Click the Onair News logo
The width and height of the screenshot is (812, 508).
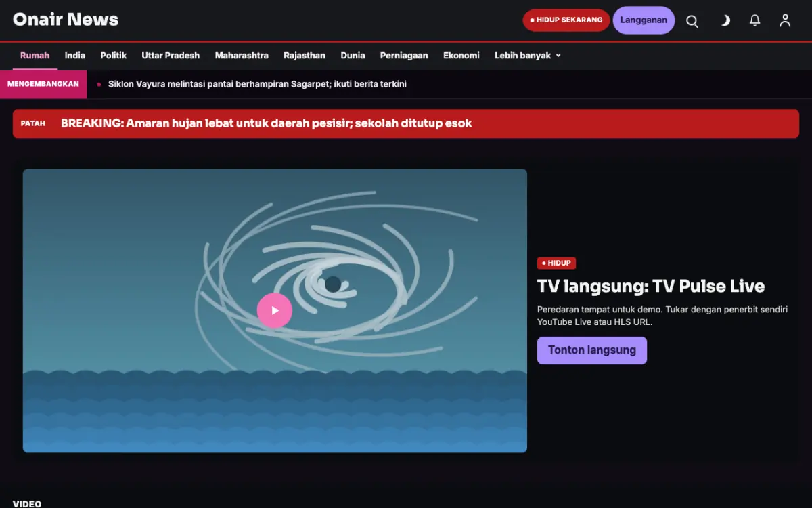pos(66,20)
